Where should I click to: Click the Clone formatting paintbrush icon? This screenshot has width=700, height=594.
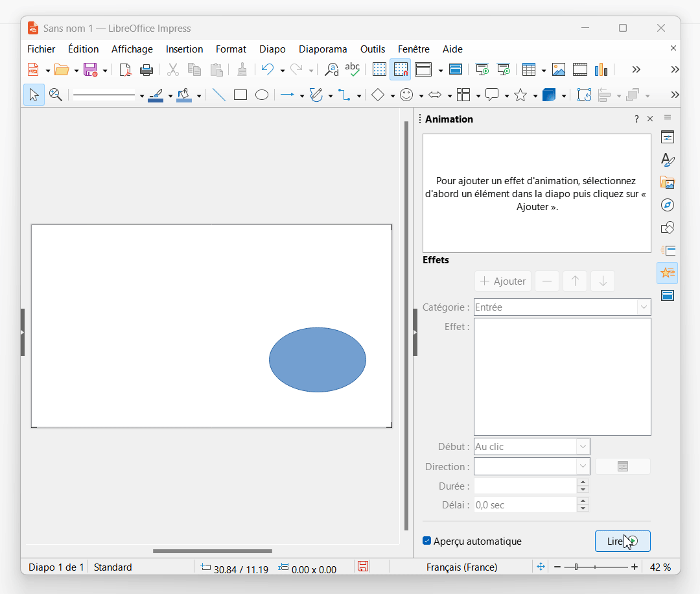coord(242,69)
